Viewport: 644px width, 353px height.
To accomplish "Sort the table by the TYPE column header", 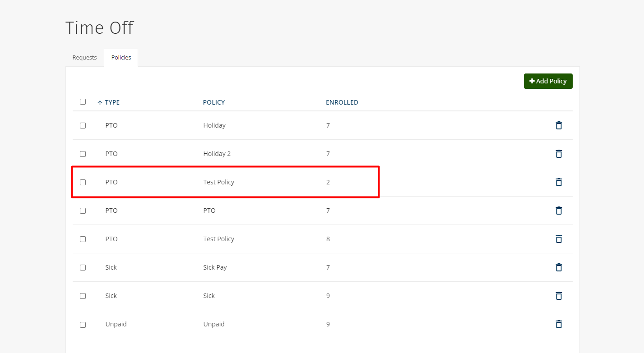I will (112, 102).
